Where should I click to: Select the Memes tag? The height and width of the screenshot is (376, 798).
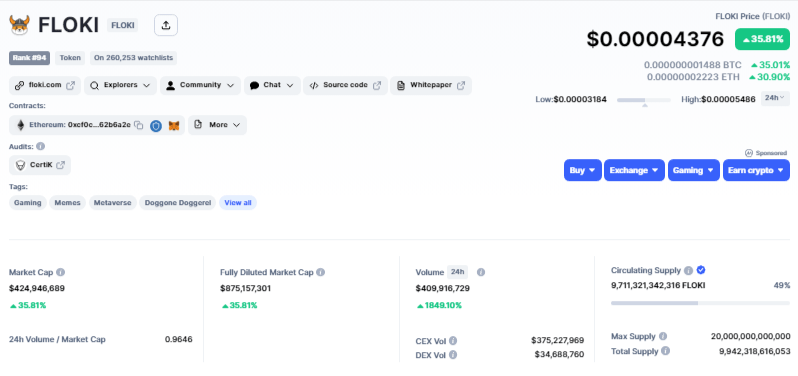pyautogui.click(x=67, y=203)
